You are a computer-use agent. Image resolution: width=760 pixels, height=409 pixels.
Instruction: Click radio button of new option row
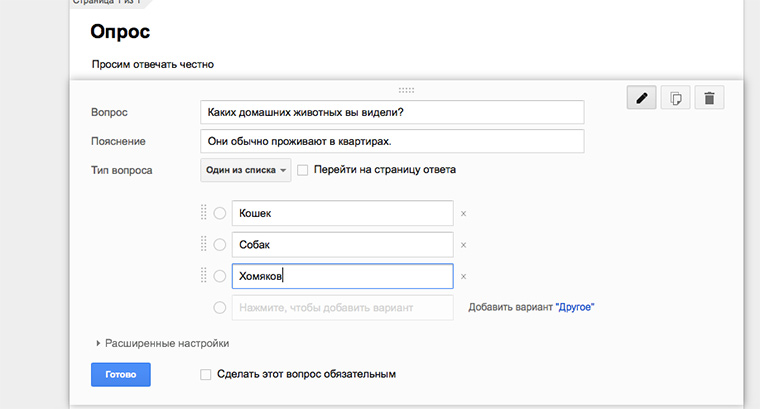[220, 308]
